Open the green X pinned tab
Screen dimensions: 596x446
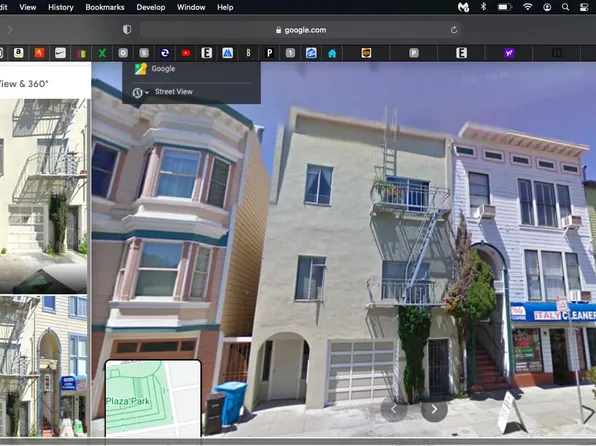102,53
